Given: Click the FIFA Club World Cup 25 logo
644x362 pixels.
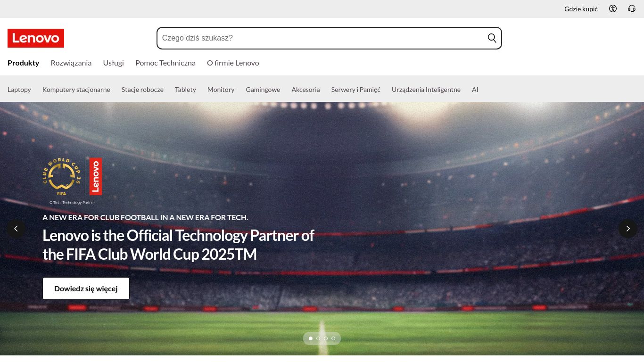Looking at the screenshot, I should coord(61,177).
